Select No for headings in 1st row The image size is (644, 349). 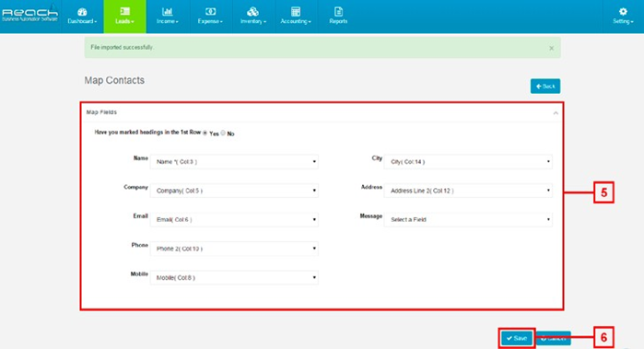(x=223, y=133)
